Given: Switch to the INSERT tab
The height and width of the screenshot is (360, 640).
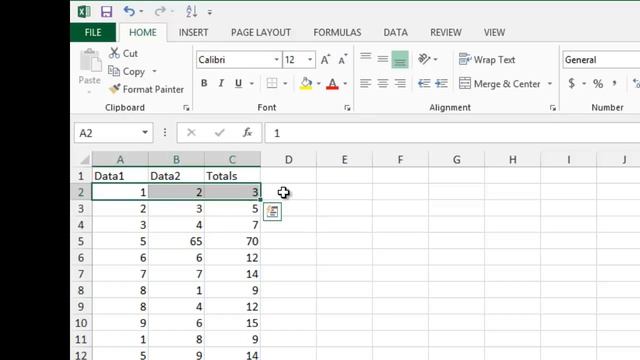Looking at the screenshot, I should pyautogui.click(x=193, y=33).
